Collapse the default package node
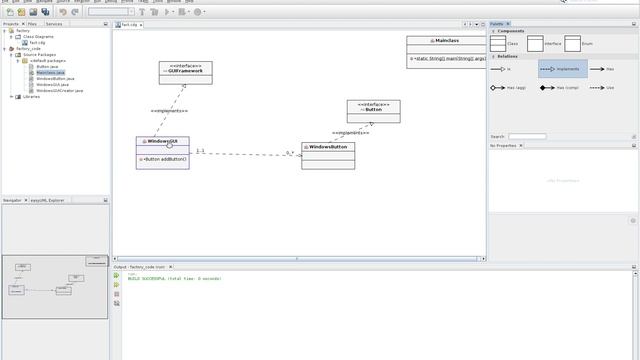640x360 pixels. (18, 61)
